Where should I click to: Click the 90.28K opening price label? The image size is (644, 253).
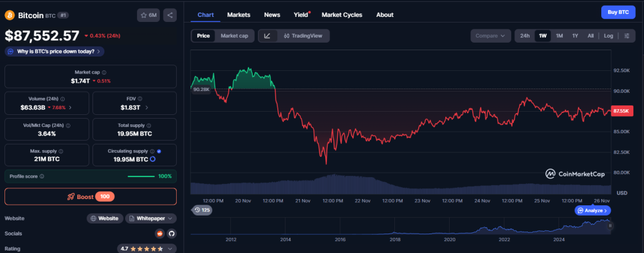tap(202, 89)
